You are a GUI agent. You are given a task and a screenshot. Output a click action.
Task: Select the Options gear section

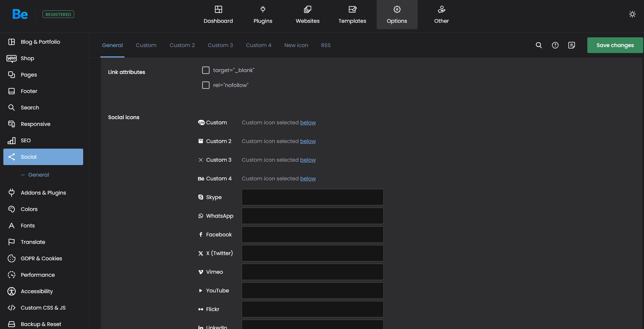click(x=397, y=15)
